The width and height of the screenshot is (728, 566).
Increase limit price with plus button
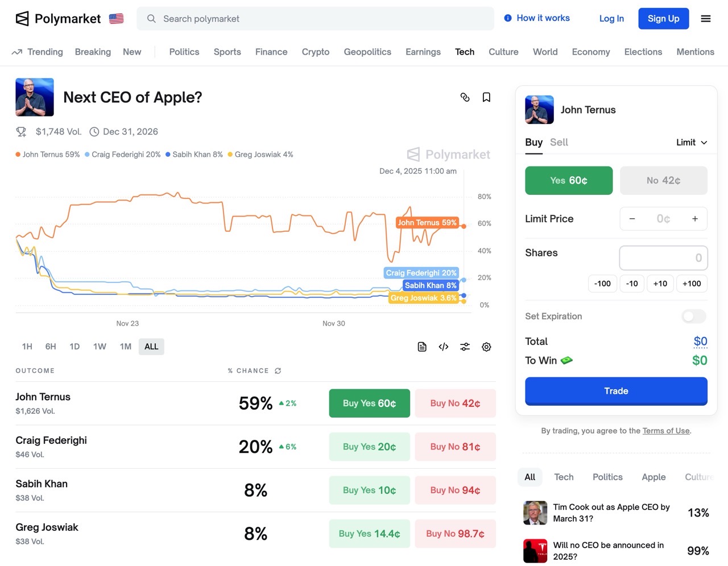[694, 219]
